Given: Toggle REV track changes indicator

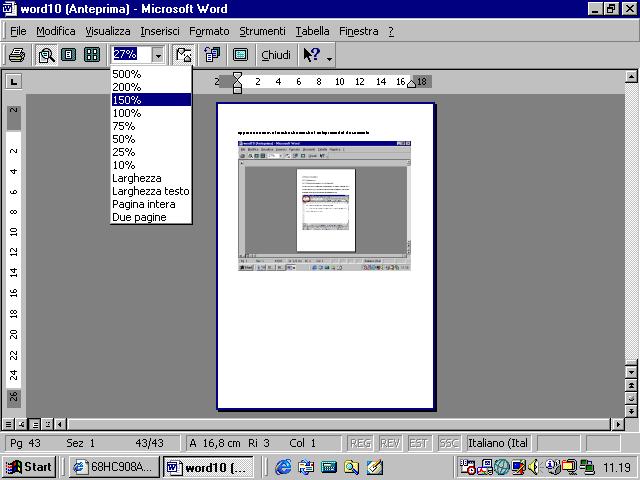Looking at the screenshot, I should click(390, 443).
